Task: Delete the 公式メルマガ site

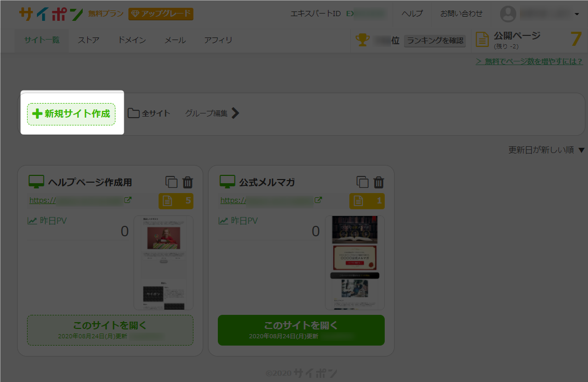Action: pos(379,182)
